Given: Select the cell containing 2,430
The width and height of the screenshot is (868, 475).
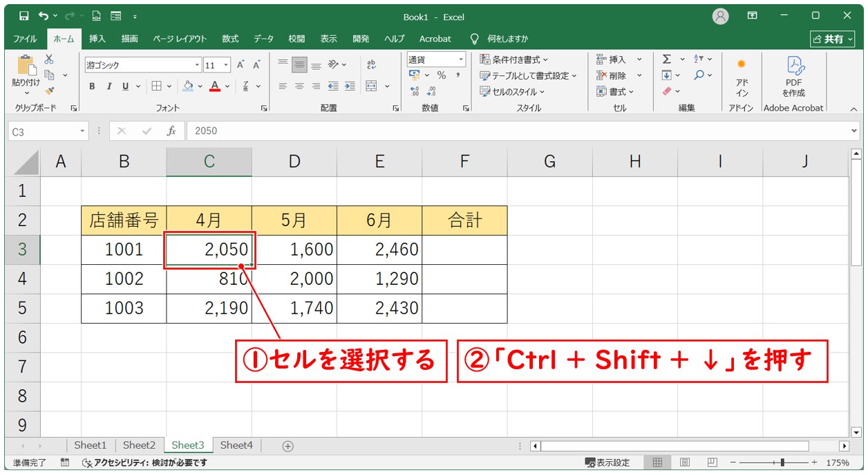Looking at the screenshot, I should [x=379, y=308].
